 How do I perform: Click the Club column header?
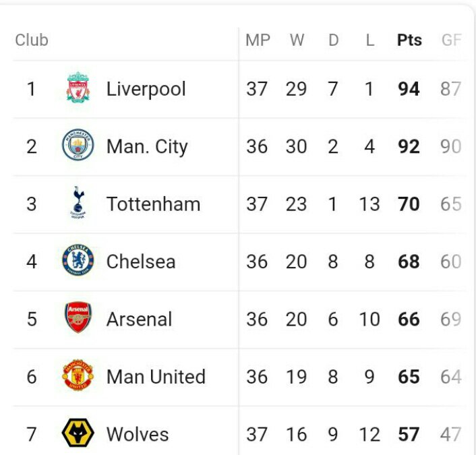pos(32,40)
